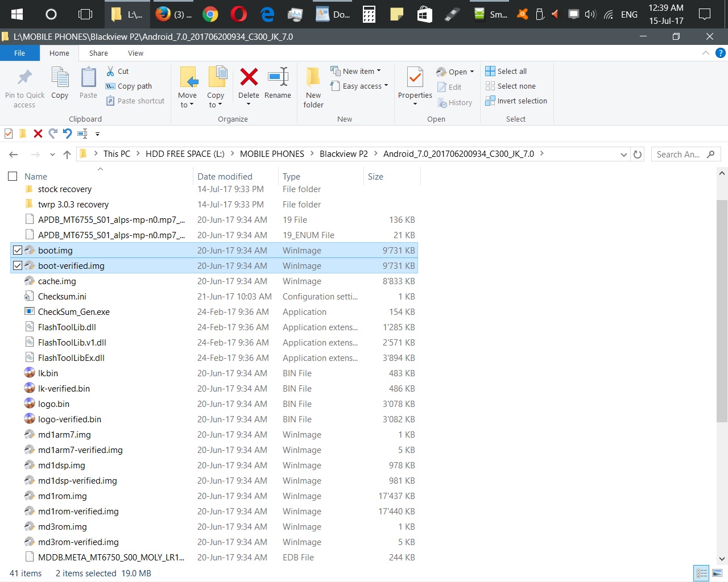Click the Undo arrow in quick access toolbar
The width and height of the screenshot is (728, 582).
click(68, 134)
